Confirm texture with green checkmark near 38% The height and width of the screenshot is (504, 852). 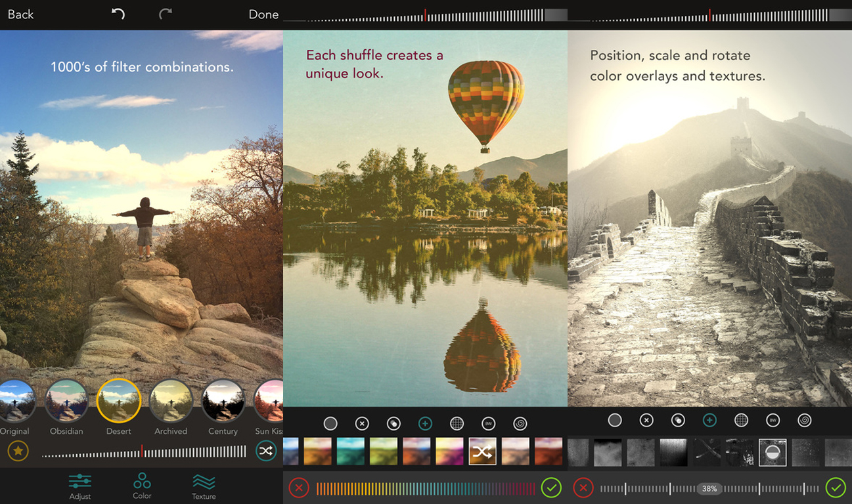tap(835, 488)
